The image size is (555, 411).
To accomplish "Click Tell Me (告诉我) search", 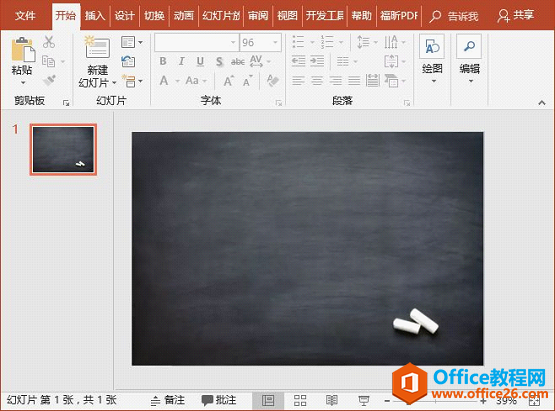I will [454, 16].
